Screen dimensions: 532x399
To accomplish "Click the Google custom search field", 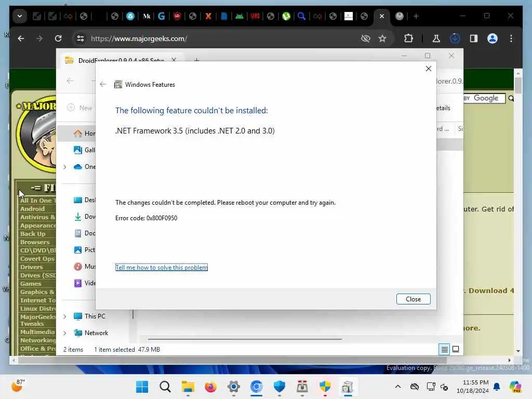I will tap(484, 98).
